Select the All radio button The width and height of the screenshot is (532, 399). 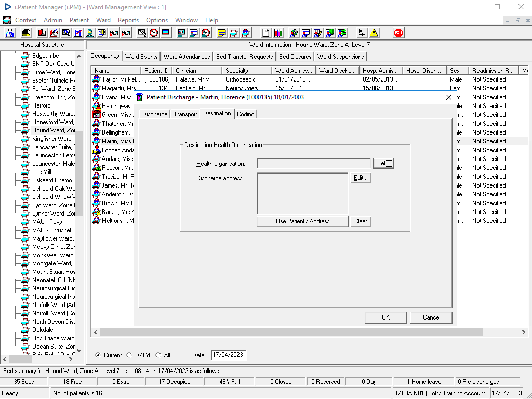point(158,355)
